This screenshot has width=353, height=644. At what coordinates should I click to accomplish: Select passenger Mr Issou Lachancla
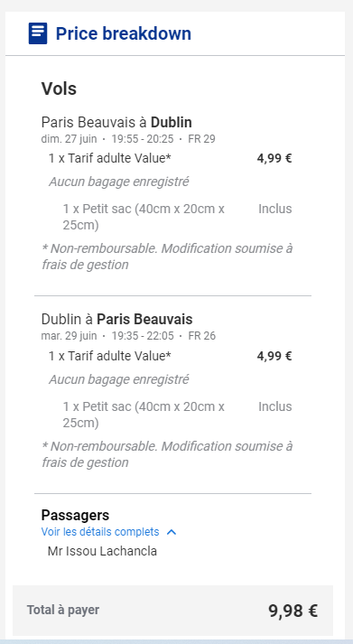(102, 551)
